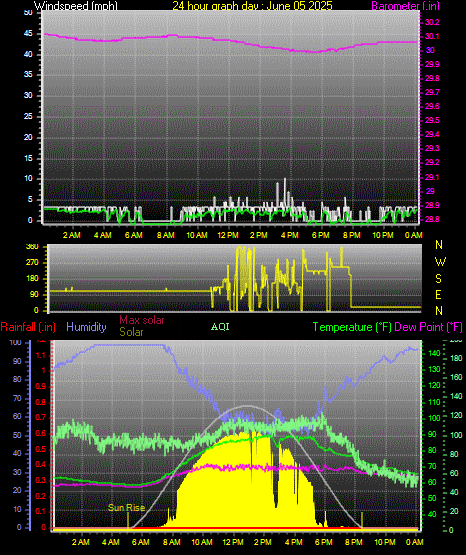Click windspeed axis value '5'
466x555 pixels.
click(30, 199)
